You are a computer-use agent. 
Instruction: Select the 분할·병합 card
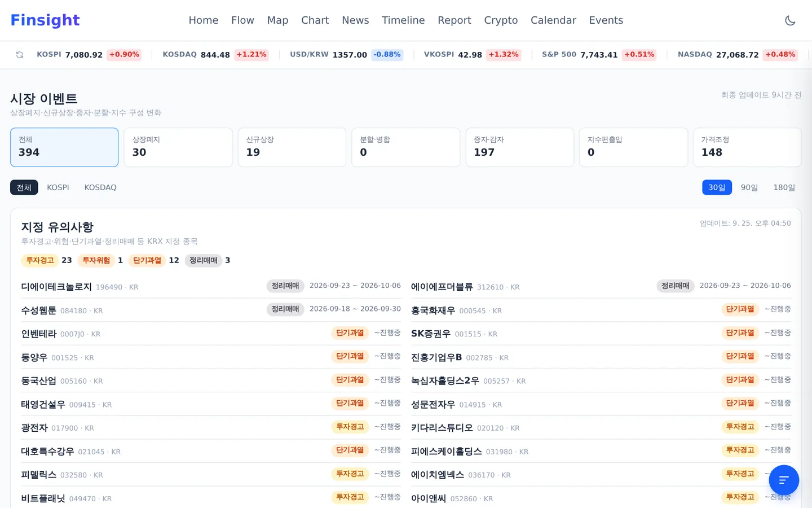pos(406,147)
